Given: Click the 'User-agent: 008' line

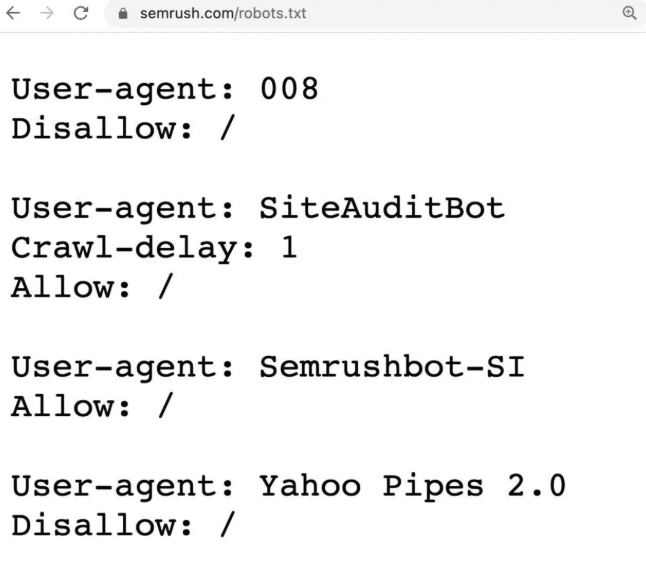Looking at the screenshot, I should tap(165, 89).
